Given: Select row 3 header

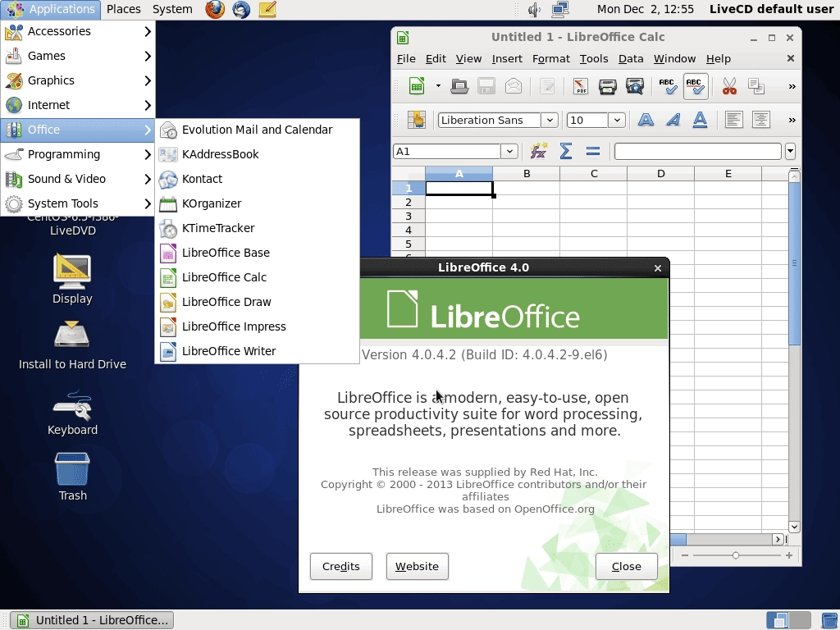Looking at the screenshot, I should [409, 216].
